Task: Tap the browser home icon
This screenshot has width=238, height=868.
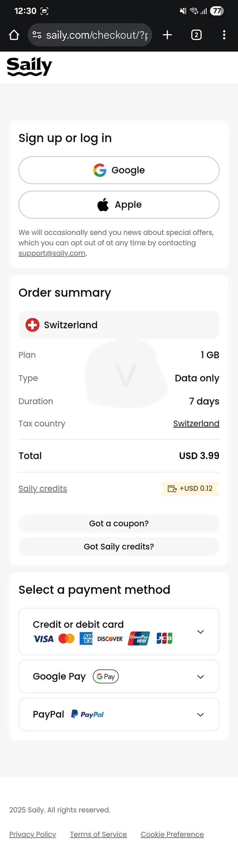Action: tap(14, 35)
